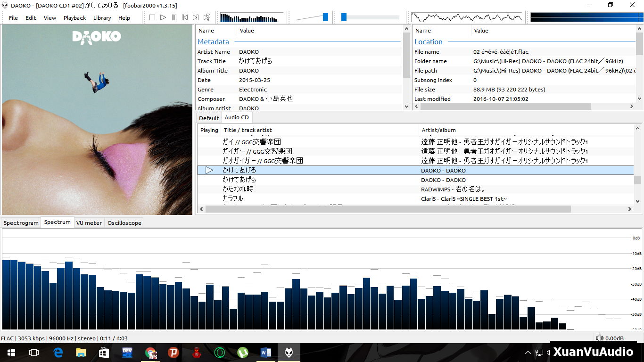Viewport: 644px width, 362px height.
Task: Click the Playing column header
Action: tap(209, 130)
